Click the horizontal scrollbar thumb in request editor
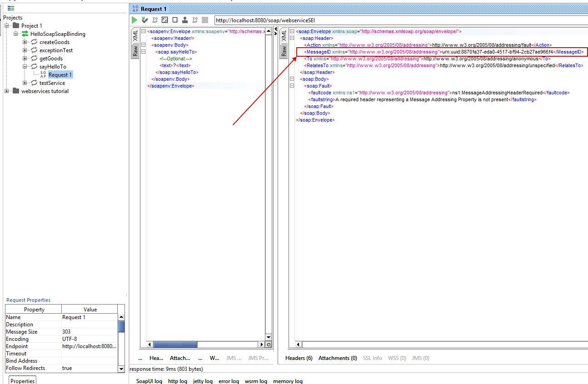 click(175, 345)
